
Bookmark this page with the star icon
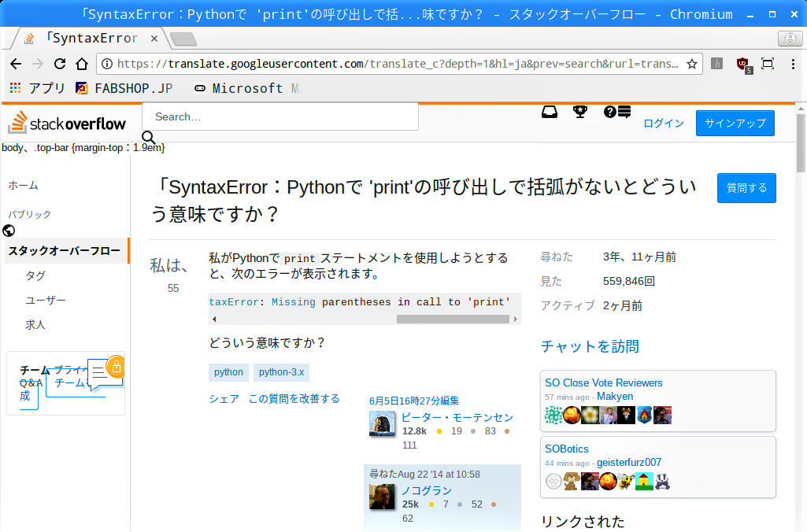pos(692,64)
